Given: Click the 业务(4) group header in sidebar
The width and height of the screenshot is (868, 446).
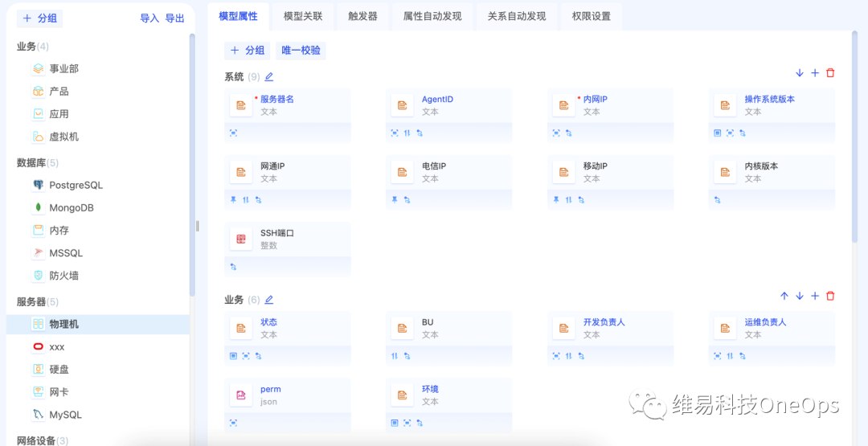Looking at the screenshot, I should (x=33, y=46).
